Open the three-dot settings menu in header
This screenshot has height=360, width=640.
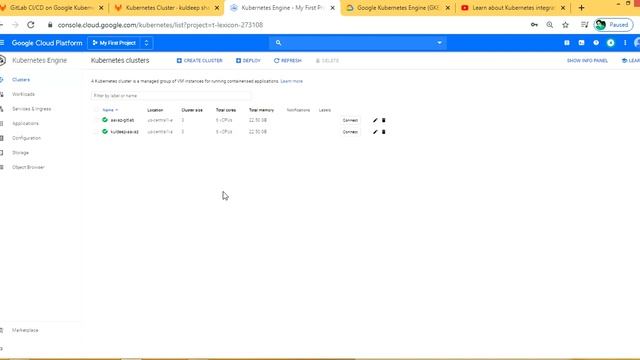625,43
